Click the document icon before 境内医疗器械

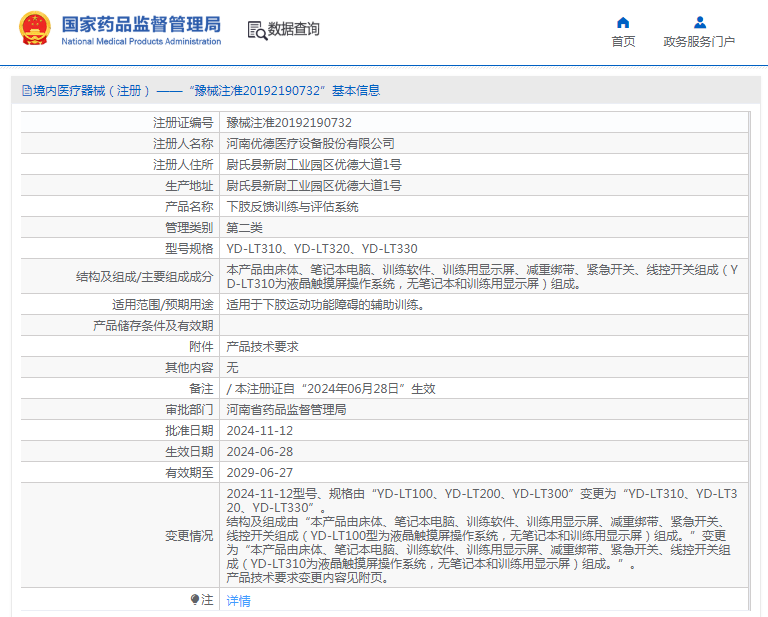pyautogui.click(x=27, y=91)
